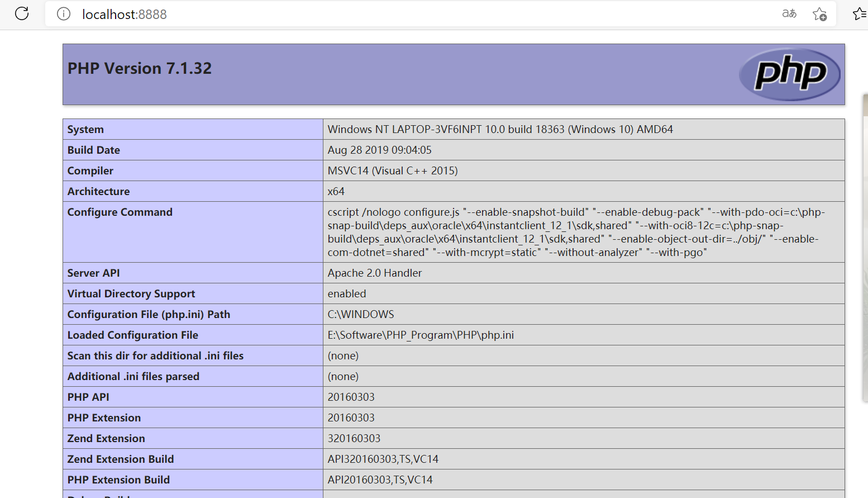Screen dimensions: 868x498
Task: Select (none) value for Scan this dir row
Action: 343,355
